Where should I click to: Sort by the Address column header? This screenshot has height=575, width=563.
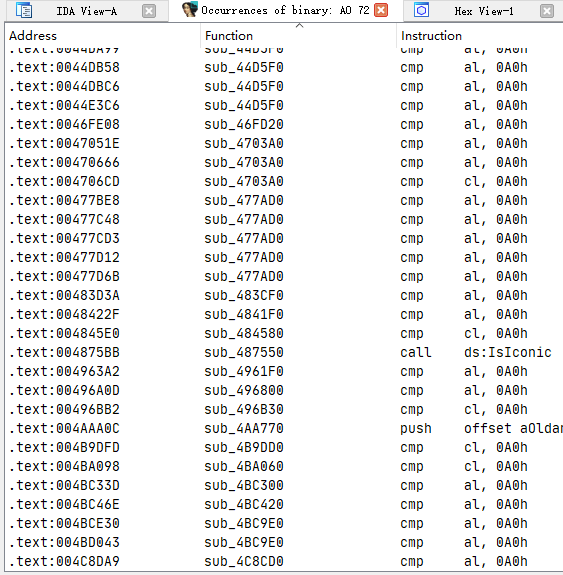103,36
